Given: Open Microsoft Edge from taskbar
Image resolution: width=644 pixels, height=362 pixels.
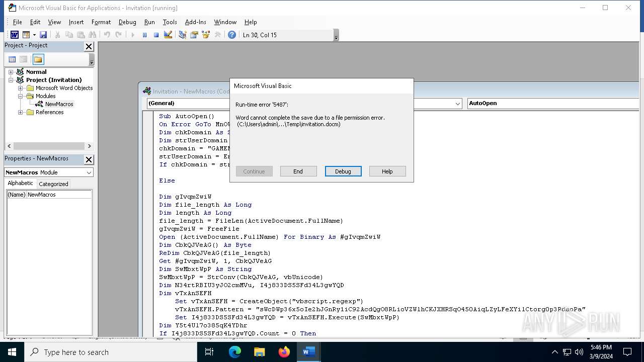Looking at the screenshot, I should [x=235, y=352].
